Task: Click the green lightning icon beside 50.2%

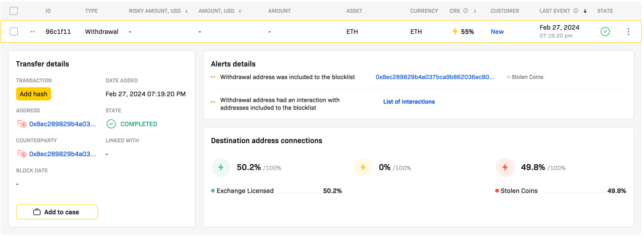Action: pyautogui.click(x=221, y=167)
